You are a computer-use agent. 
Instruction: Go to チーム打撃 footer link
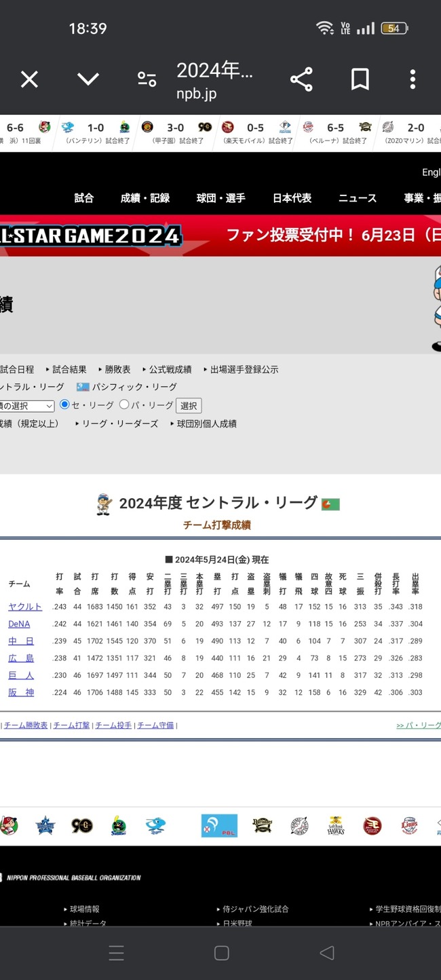click(x=71, y=725)
